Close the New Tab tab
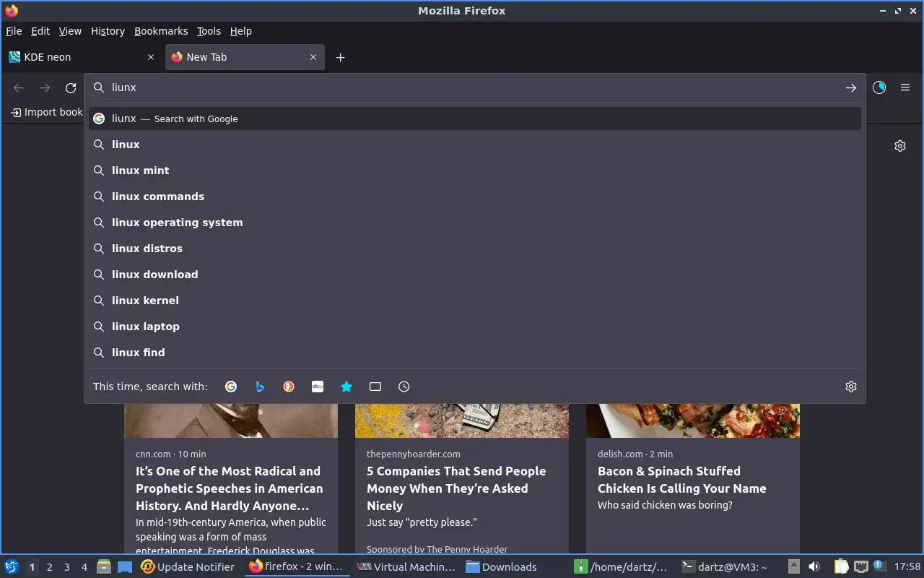The image size is (924, 578). click(x=313, y=57)
